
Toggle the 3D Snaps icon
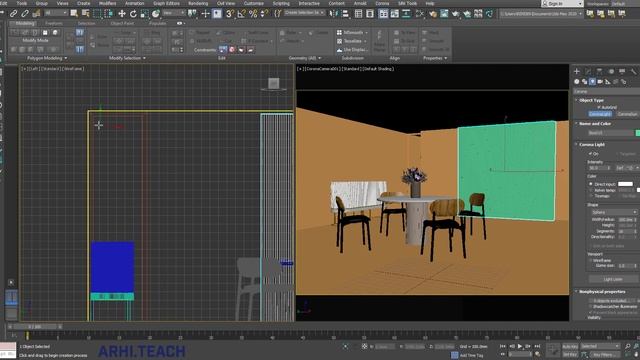coord(230,13)
